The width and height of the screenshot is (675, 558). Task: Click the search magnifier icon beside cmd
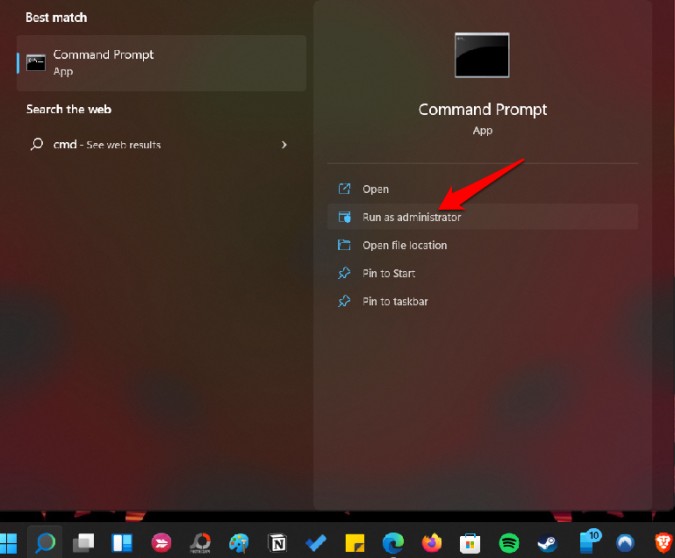[x=37, y=144]
